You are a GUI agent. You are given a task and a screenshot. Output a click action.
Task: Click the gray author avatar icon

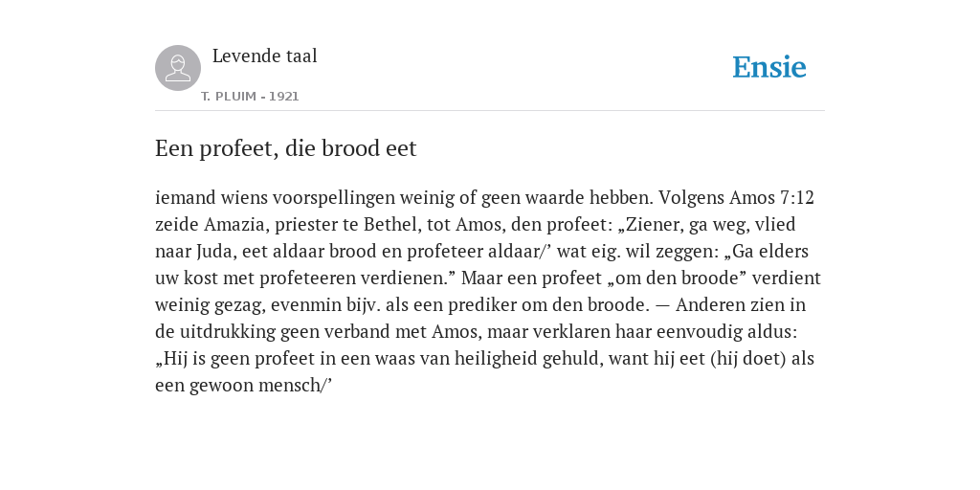[x=178, y=68]
